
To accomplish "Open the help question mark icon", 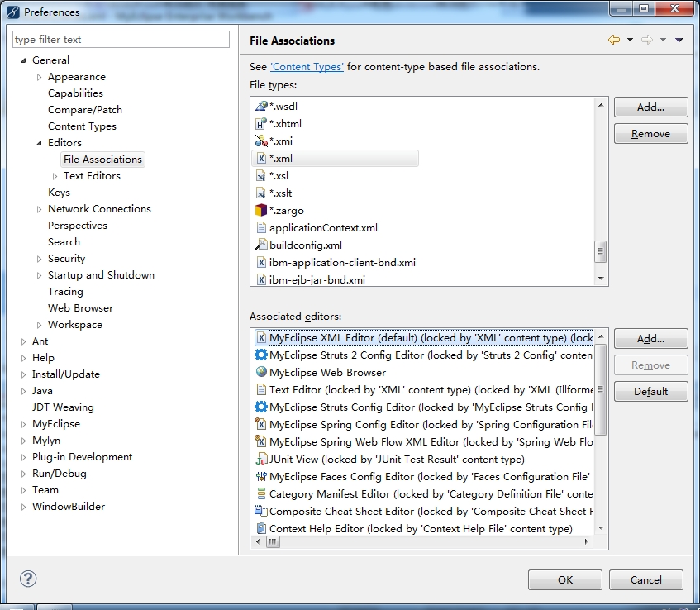I will [x=28, y=579].
